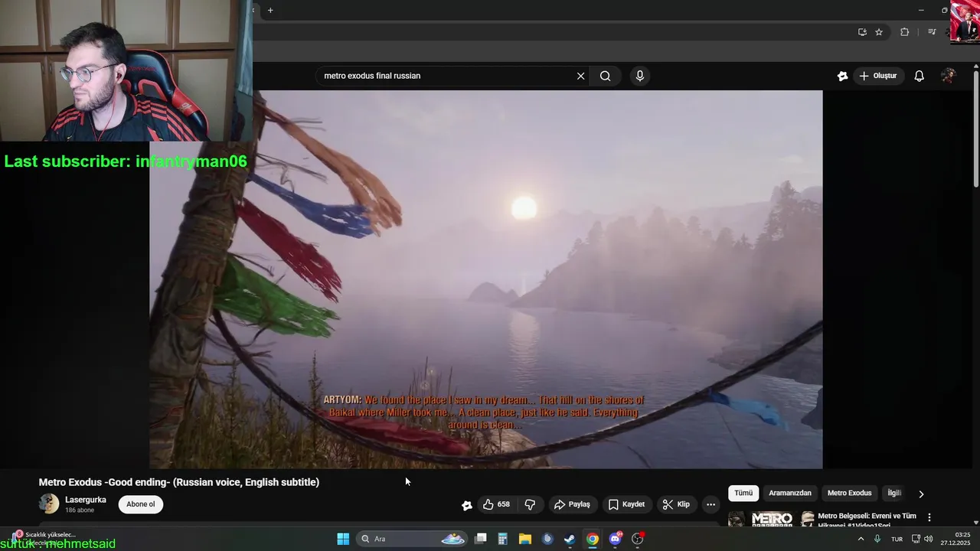
Task: Open the YouTube account avatar menu
Action: click(x=949, y=76)
